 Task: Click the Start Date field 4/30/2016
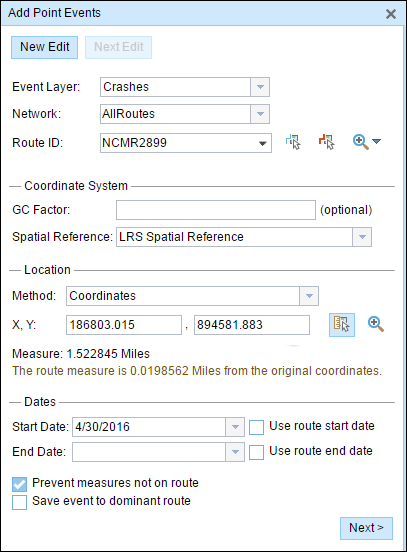click(x=149, y=427)
